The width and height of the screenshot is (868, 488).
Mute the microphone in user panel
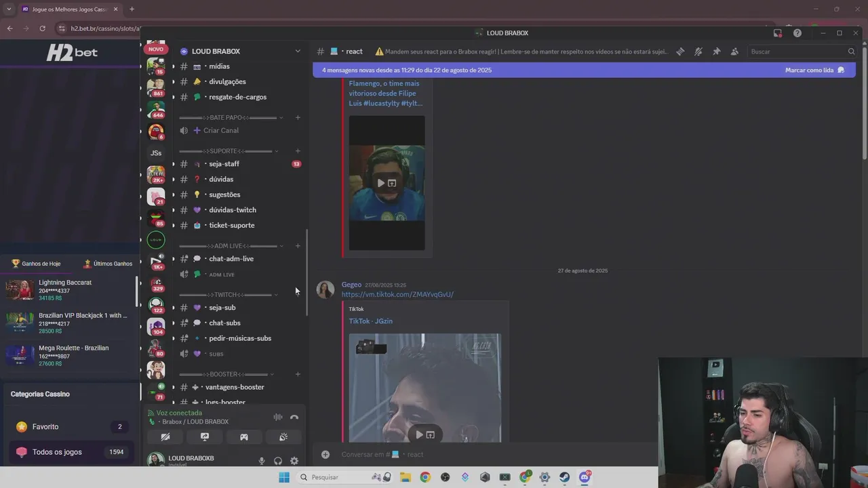pos(262,461)
